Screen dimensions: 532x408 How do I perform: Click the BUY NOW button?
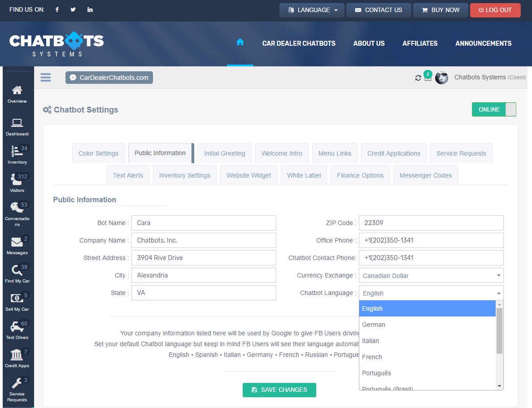pos(441,10)
